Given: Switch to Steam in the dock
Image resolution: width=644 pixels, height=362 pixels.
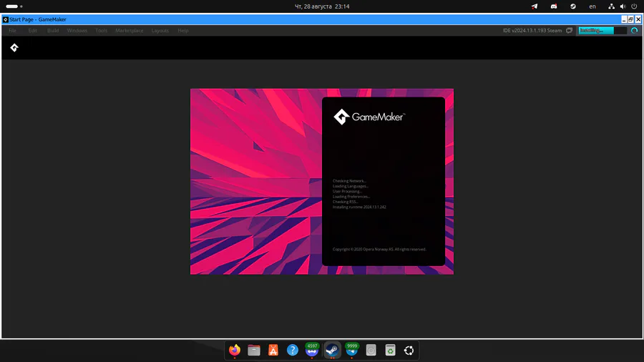Looking at the screenshot, I should [332, 350].
